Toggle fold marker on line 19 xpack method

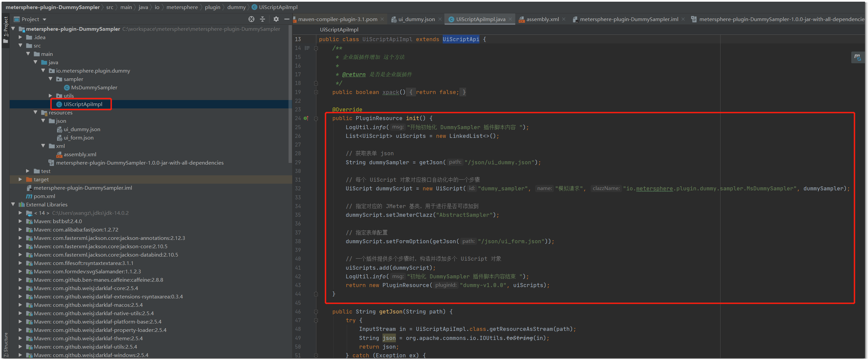(x=316, y=92)
